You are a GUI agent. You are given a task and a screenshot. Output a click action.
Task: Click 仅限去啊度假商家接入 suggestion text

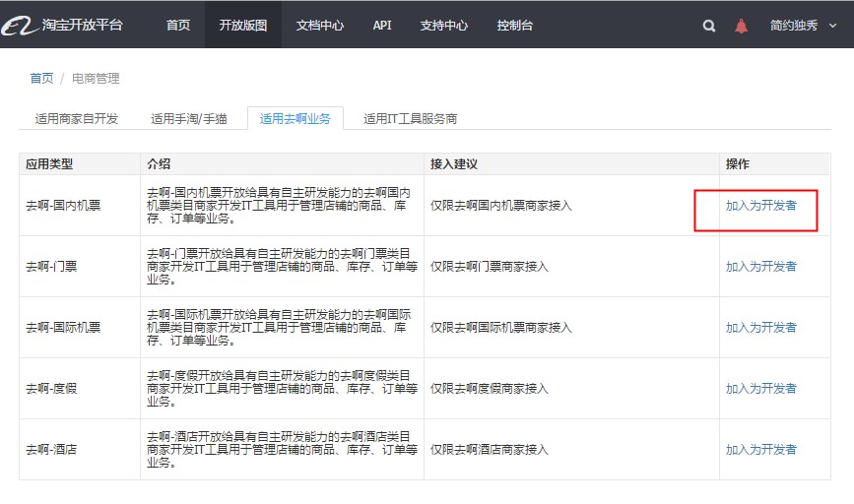(490, 389)
